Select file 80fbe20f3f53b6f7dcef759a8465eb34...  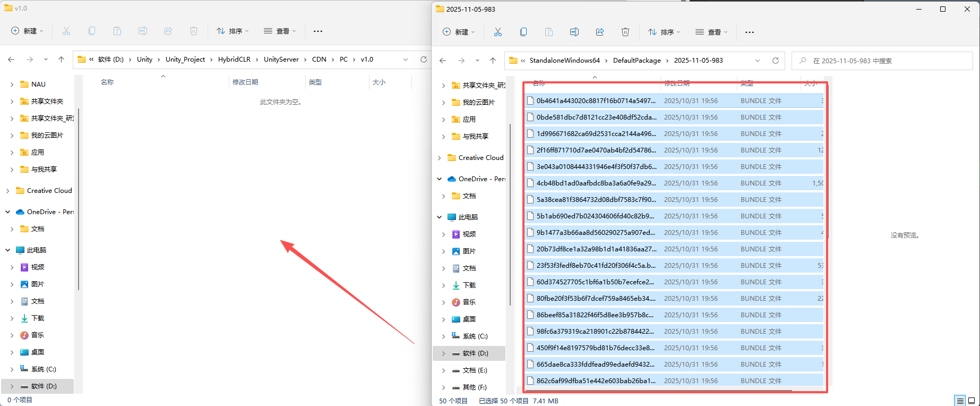pyautogui.click(x=674, y=298)
